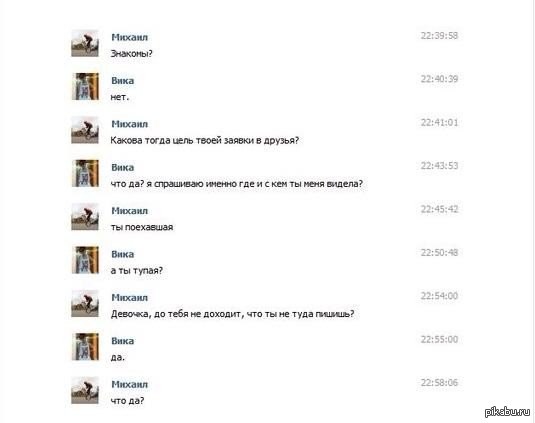Click the timestamp 22:43:53
Image resolution: width=535 pixels, height=423 pixels.
[439, 166]
